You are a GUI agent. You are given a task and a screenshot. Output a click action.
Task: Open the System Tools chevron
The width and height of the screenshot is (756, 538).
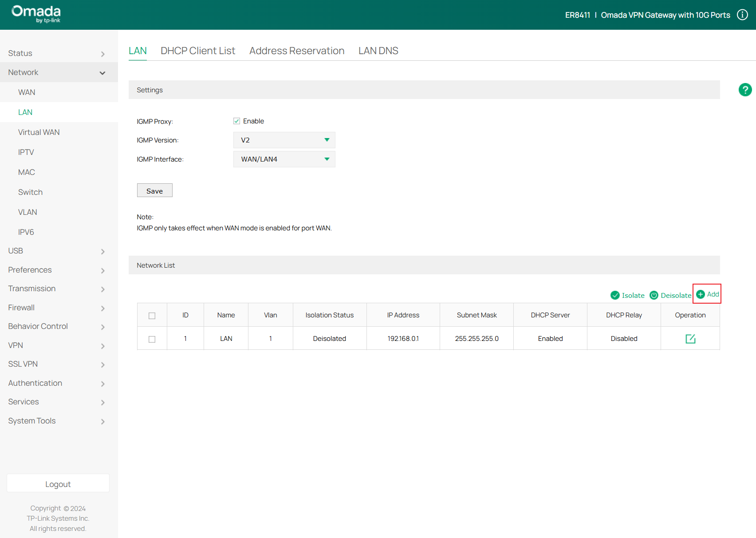pos(102,421)
